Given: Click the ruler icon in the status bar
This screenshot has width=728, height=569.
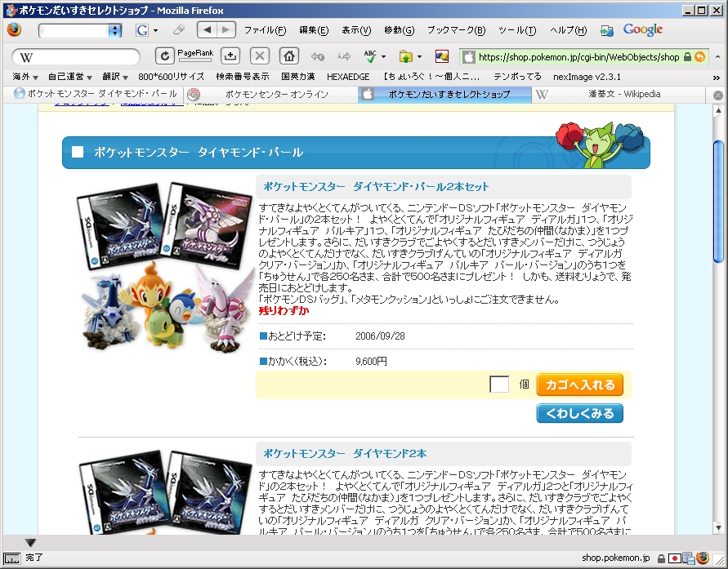Looking at the screenshot, I should [11, 558].
